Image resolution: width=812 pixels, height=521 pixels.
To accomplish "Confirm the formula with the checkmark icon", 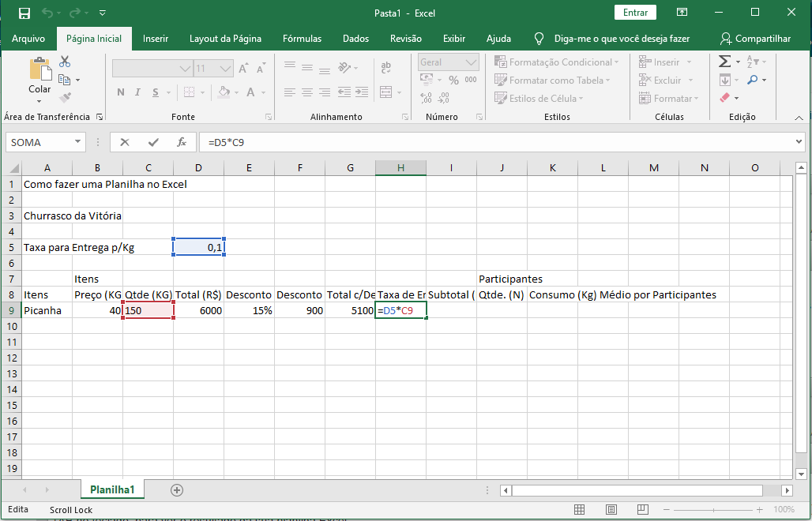I will click(x=153, y=142).
